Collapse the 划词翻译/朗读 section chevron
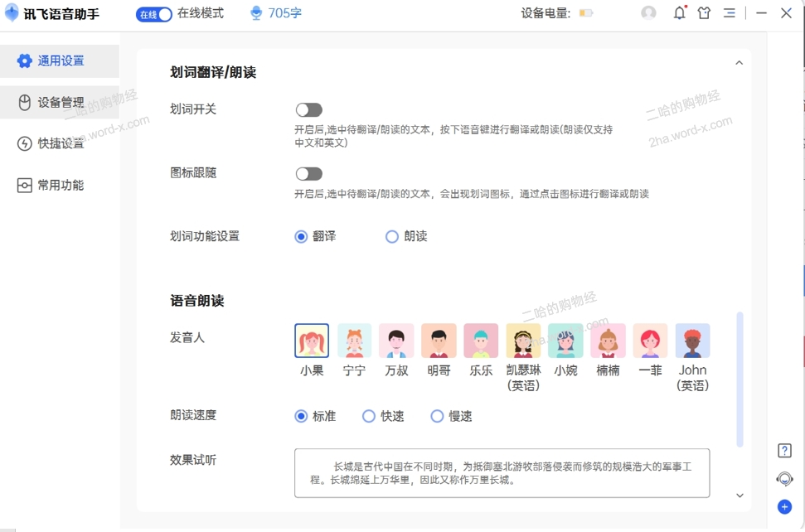This screenshot has width=805, height=532. pos(739,63)
